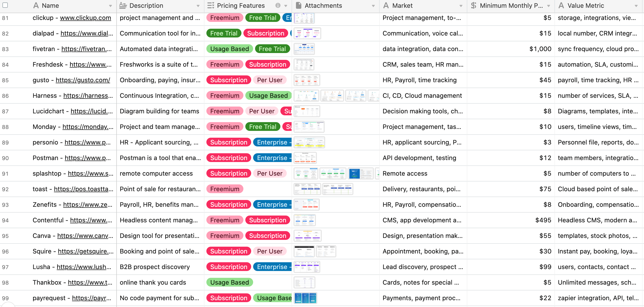Click the text field icon in the Name header
The width and height of the screenshot is (644, 307).
click(x=36, y=5)
